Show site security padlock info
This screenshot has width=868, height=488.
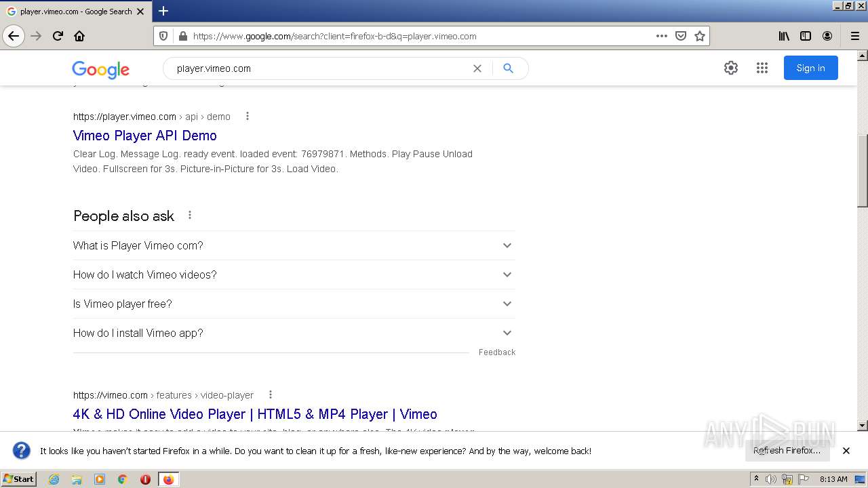182,36
